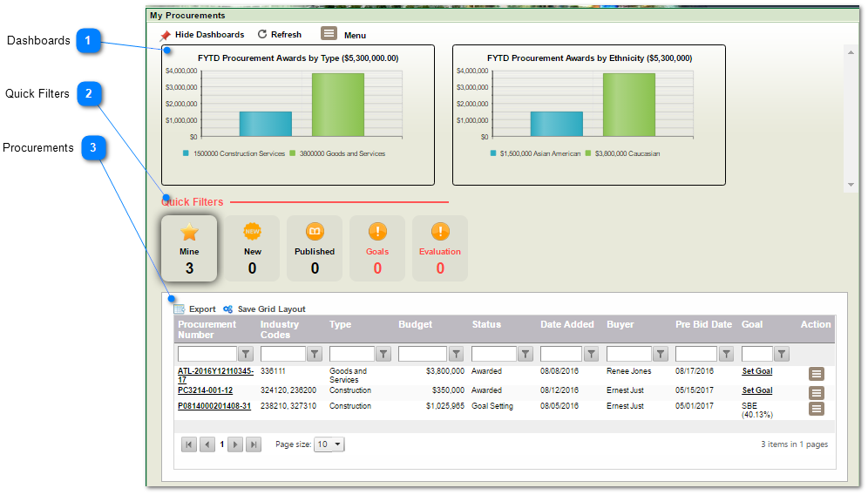Open action menu for ATL-2016Y12110345-17 row

pyautogui.click(x=816, y=374)
